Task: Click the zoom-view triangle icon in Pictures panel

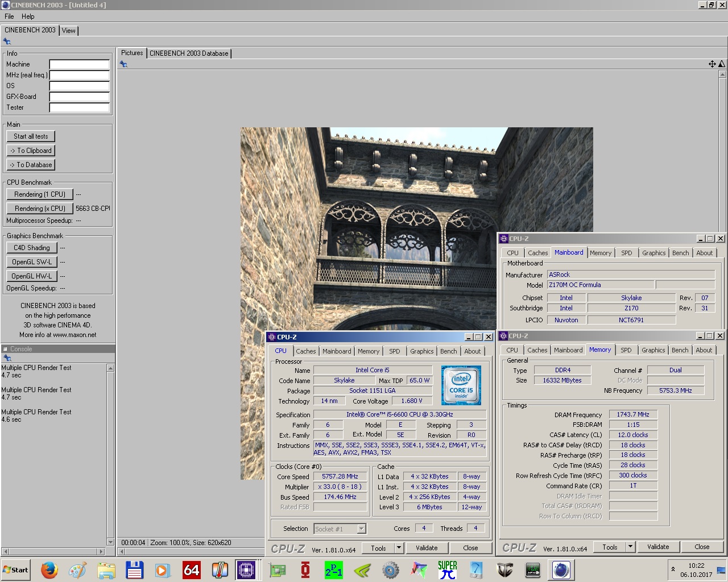Action: [x=722, y=64]
